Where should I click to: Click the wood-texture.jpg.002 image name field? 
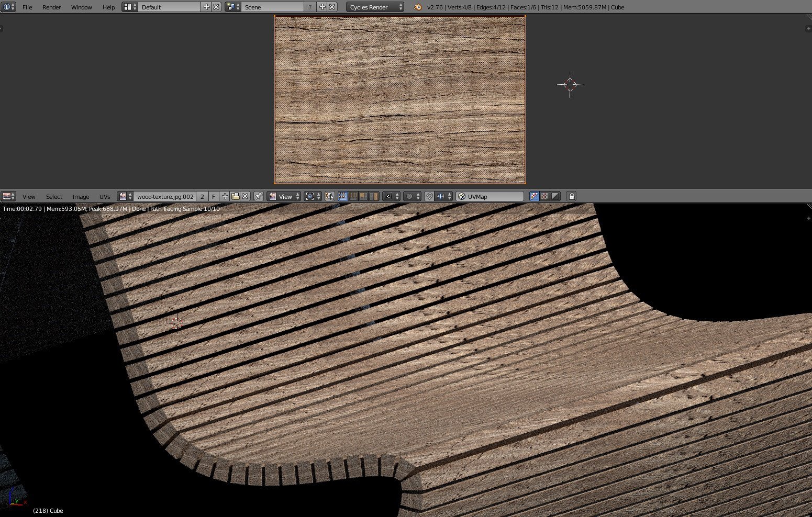pyautogui.click(x=165, y=196)
